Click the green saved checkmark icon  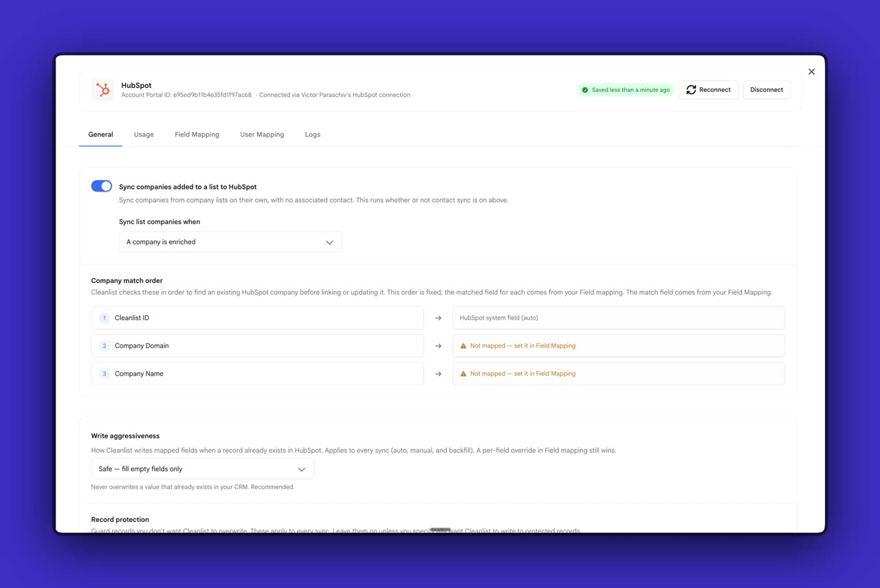[x=585, y=90]
